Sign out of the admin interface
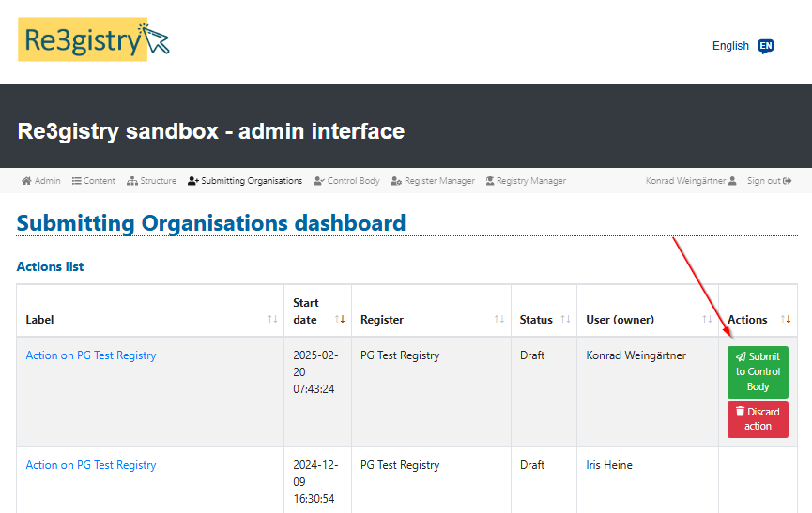The height and width of the screenshot is (513, 812). tap(769, 181)
